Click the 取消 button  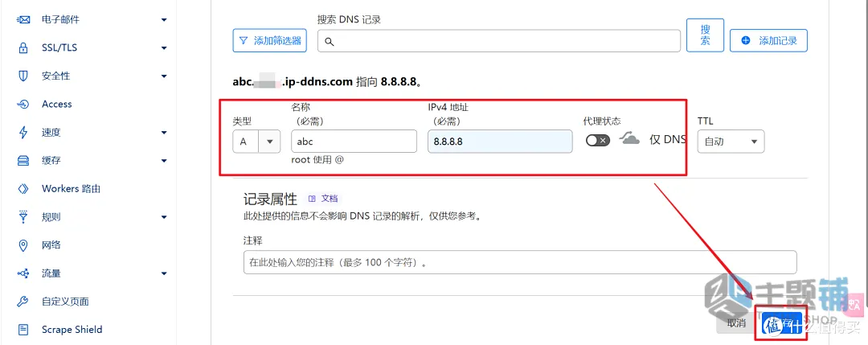pyautogui.click(x=736, y=323)
